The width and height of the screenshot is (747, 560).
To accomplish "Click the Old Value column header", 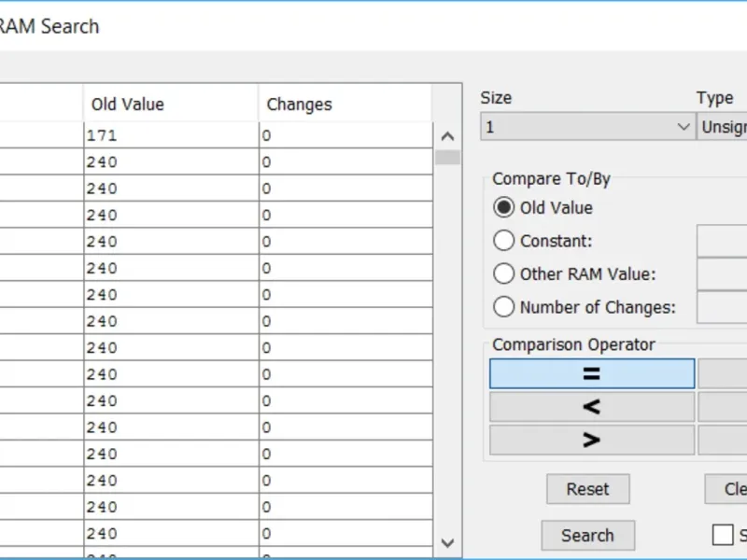I will coord(170,104).
